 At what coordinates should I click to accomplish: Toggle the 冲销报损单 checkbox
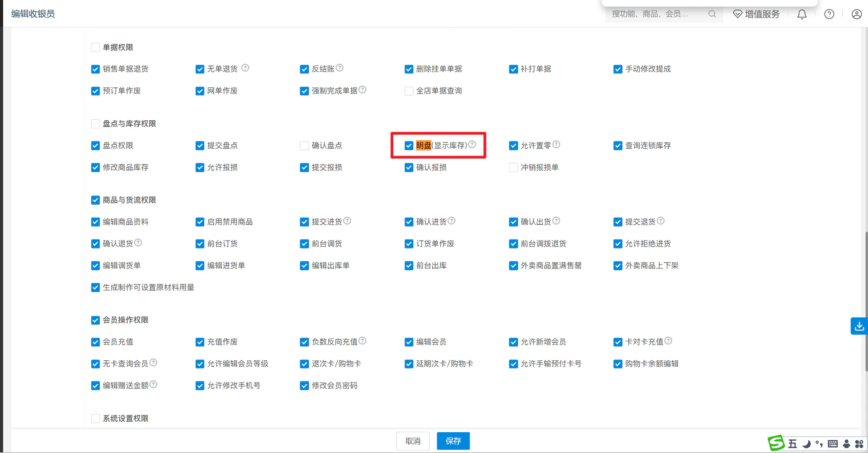[x=513, y=168]
